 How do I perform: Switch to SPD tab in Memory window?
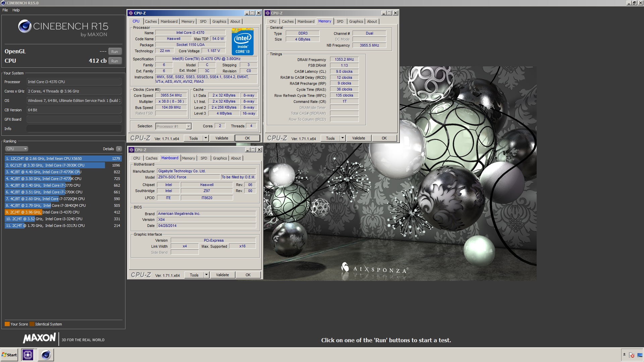[x=340, y=21]
